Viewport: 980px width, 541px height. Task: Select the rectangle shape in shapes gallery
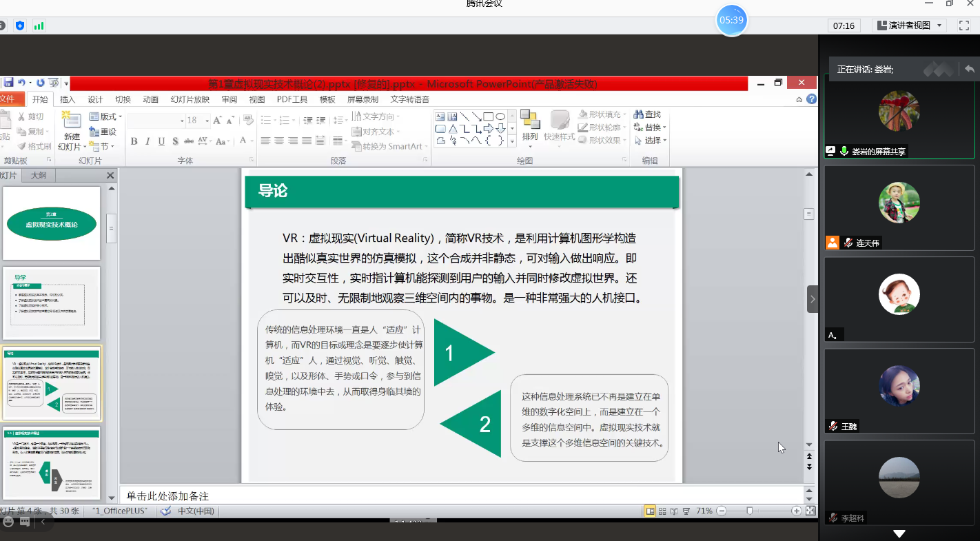[488, 116]
